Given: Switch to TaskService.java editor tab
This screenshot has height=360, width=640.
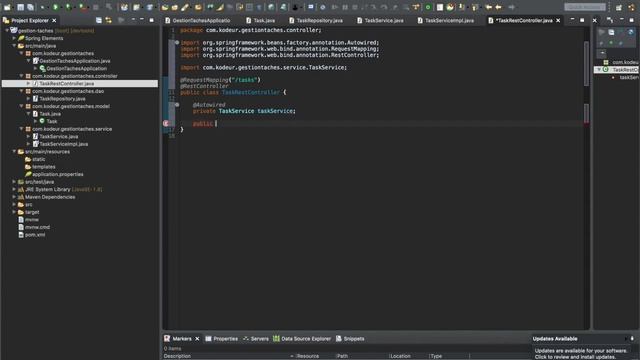Looking at the screenshot, I should (x=380, y=20).
